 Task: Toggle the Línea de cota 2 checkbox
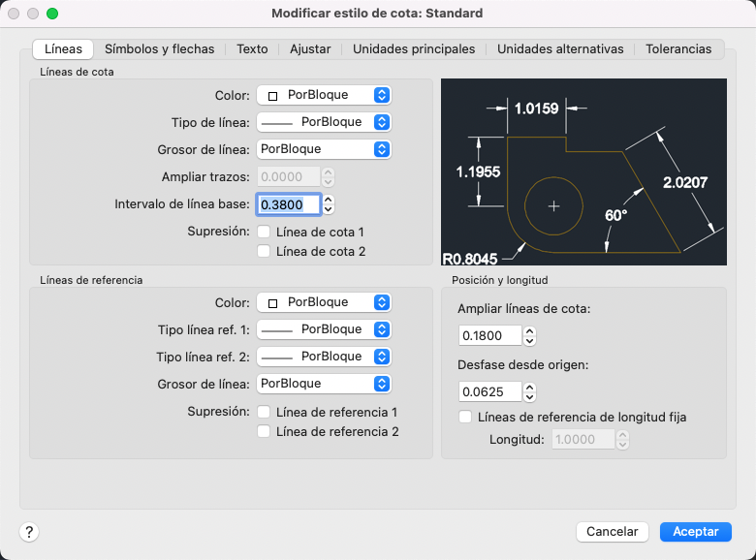[x=264, y=251]
